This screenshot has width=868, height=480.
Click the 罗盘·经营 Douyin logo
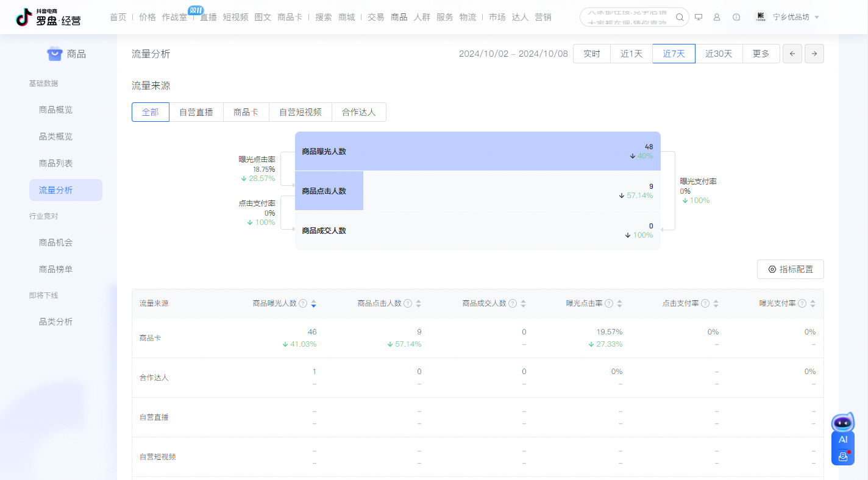point(48,17)
